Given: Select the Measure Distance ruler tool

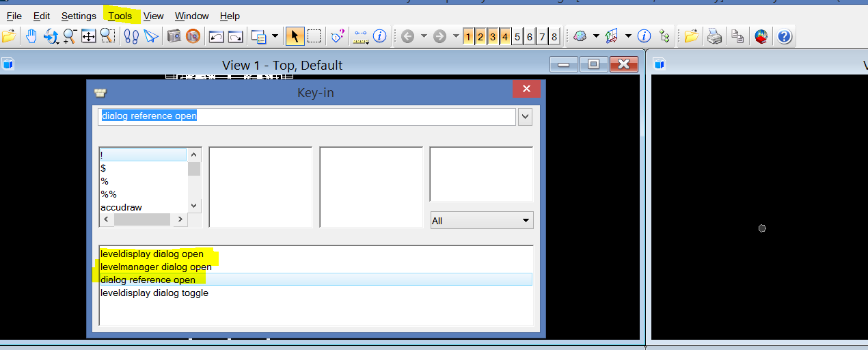Looking at the screenshot, I should (361, 36).
